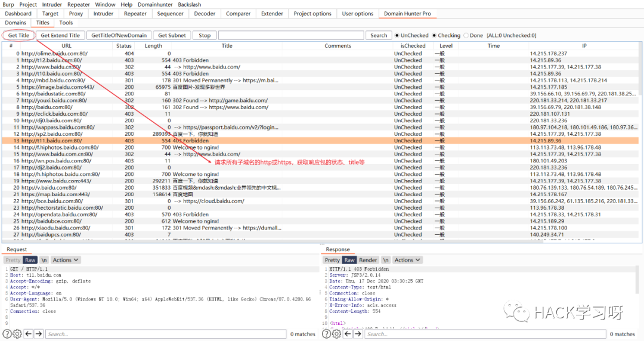Screen dimensions: 644x341
Task: Switch Response view to Render
Action: click(x=368, y=260)
